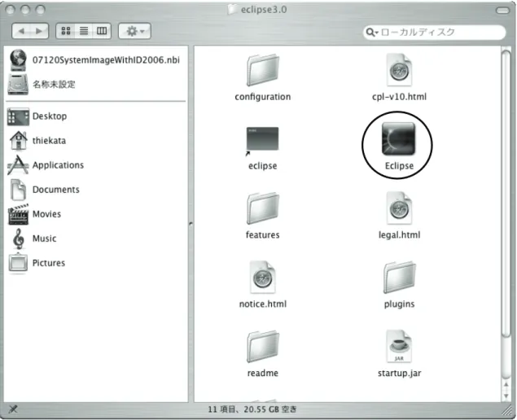Click the "Desktop" sidebar label
Image resolution: width=517 pixels, height=420 pixels.
coord(50,116)
